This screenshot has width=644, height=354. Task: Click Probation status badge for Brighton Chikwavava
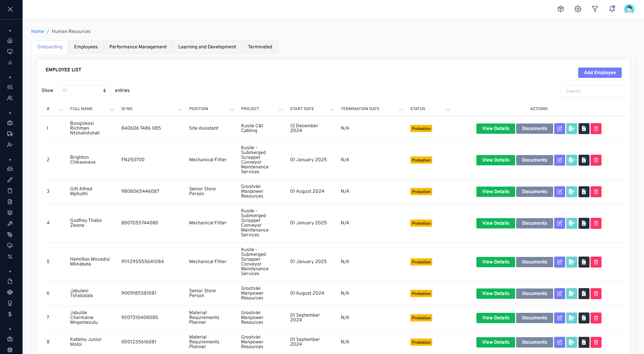pos(421,160)
